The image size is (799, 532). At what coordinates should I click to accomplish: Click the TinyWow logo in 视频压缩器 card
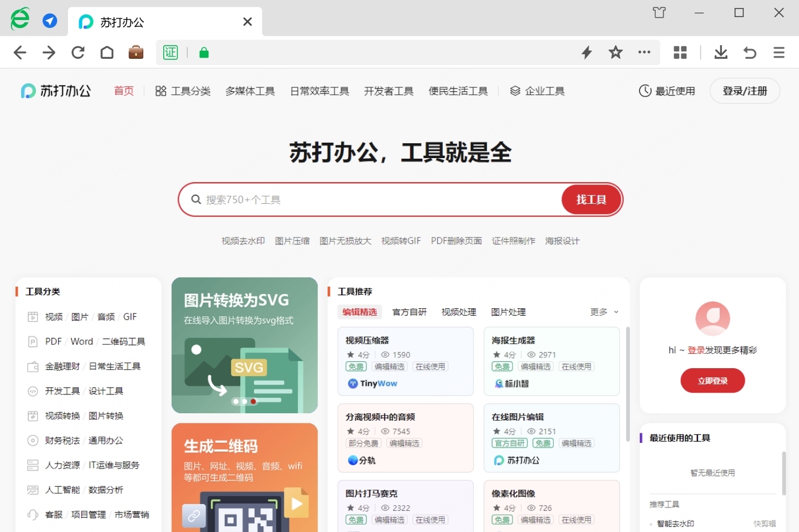(x=373, y=384)
